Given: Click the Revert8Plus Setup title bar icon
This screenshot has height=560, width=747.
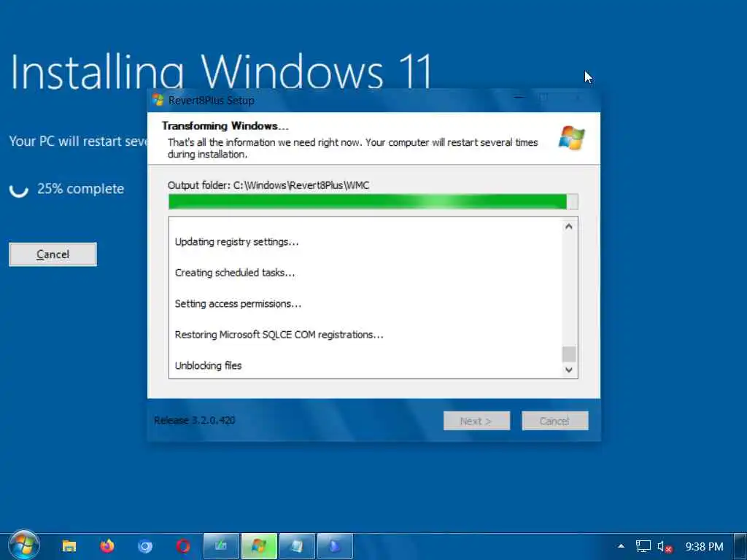Looking at the screenshot, I should tap(158, 100).
